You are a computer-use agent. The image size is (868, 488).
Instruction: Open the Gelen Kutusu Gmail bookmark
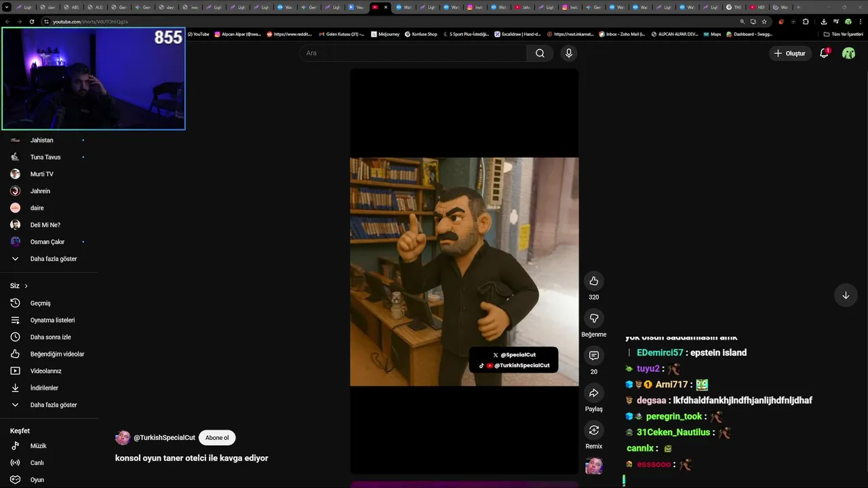(x=341, y=34)
